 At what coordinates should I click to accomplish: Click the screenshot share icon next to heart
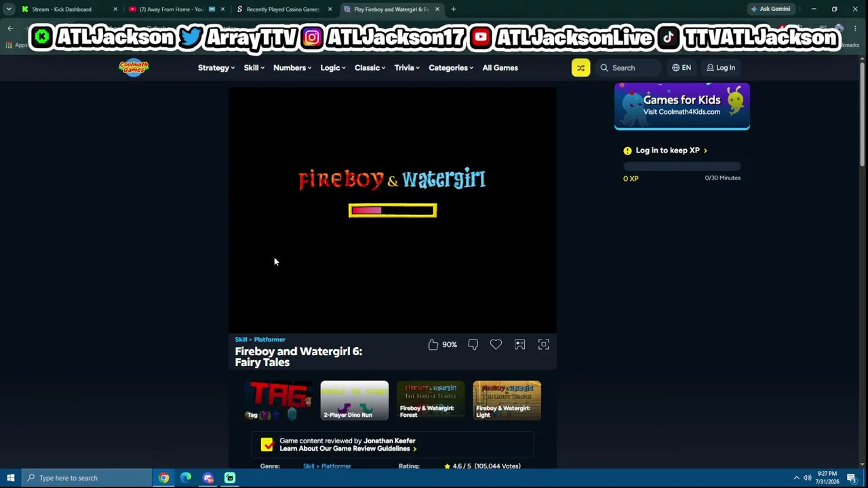click(x=519, y=344)
